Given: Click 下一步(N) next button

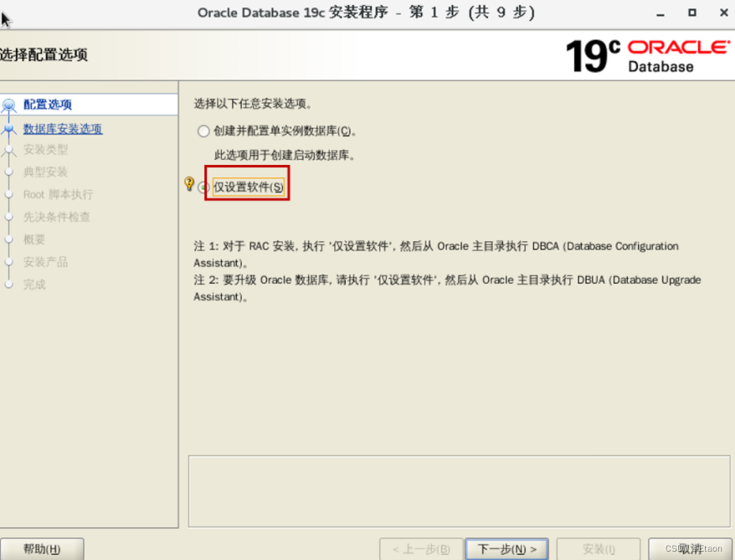Looking at the screenshot, I should click(x=506, y=549).
